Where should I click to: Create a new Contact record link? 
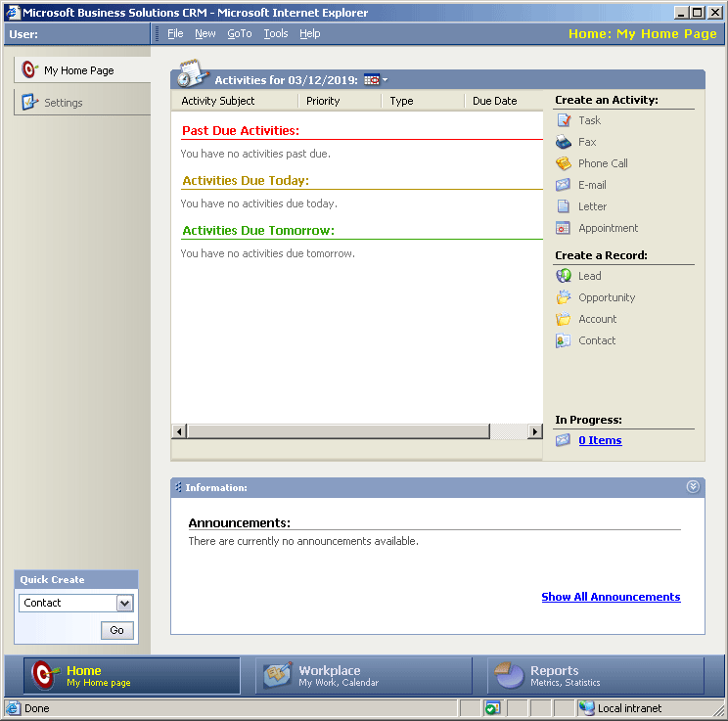pyautogui.click(x=597, y=340)
